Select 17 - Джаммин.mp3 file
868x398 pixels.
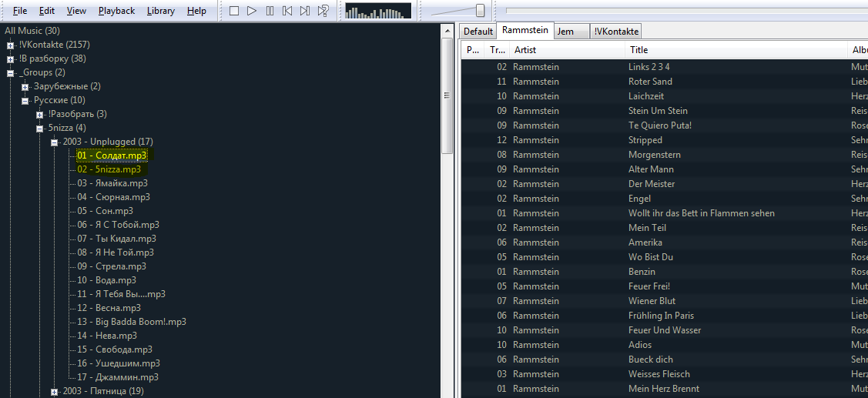118,377
